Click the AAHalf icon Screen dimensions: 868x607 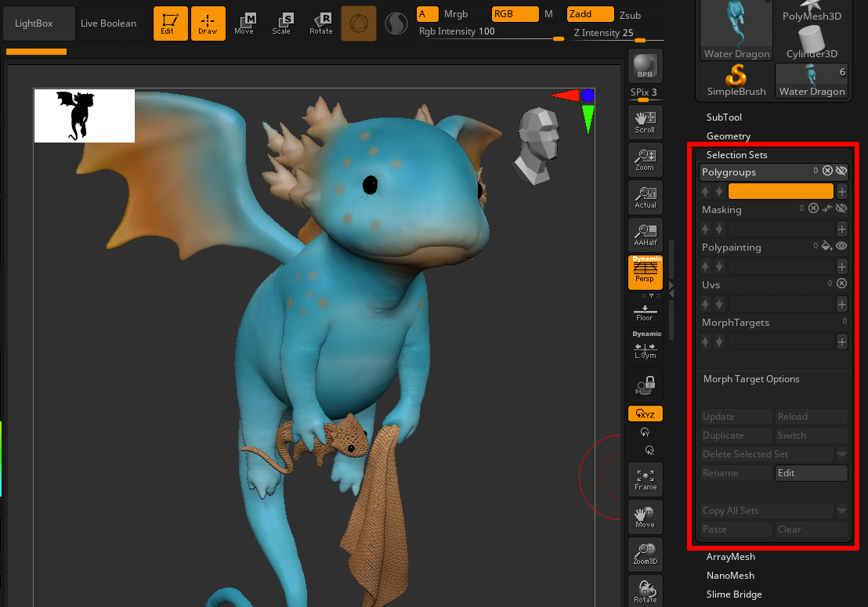(645, 235)
